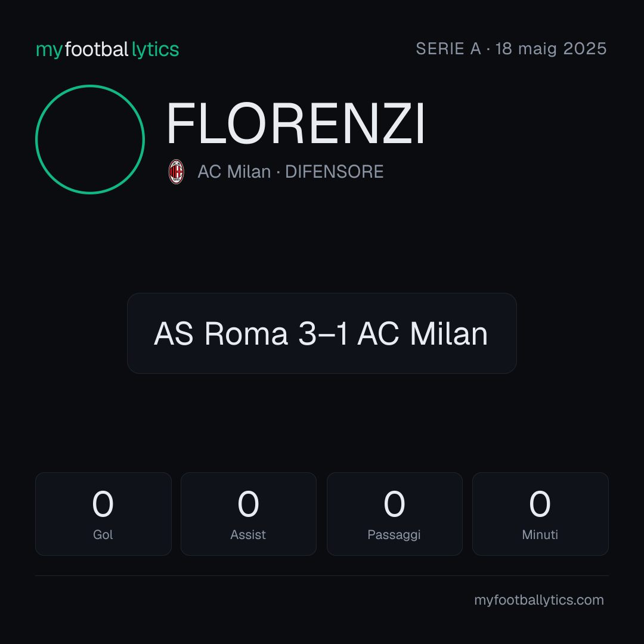Click the horizontal divider above footer

(322, 576)
